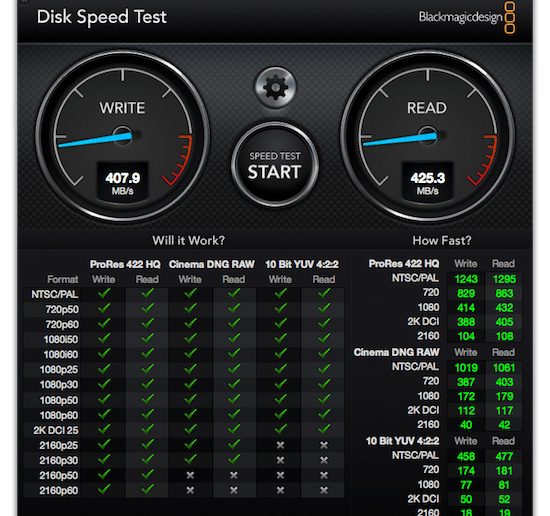Click the Speed Test Start button

click(275, 165)
